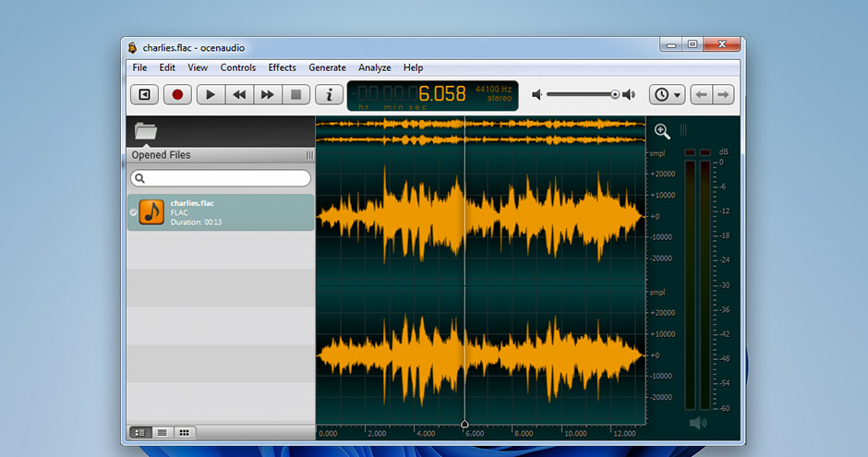Undo with the left arrow button
The image size is (868, 457).
(702, 94)
